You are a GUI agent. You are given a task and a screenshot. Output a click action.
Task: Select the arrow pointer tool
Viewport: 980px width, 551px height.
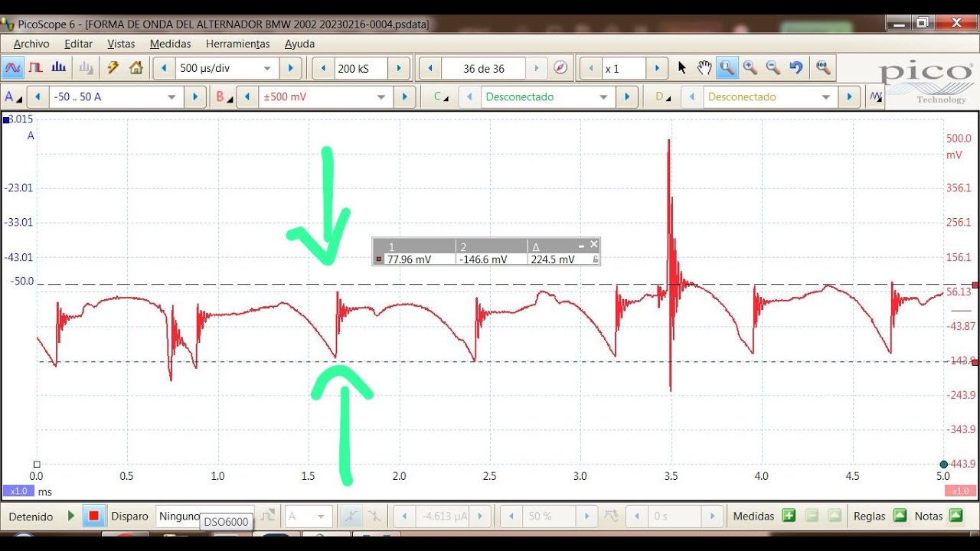pos(682,68)
